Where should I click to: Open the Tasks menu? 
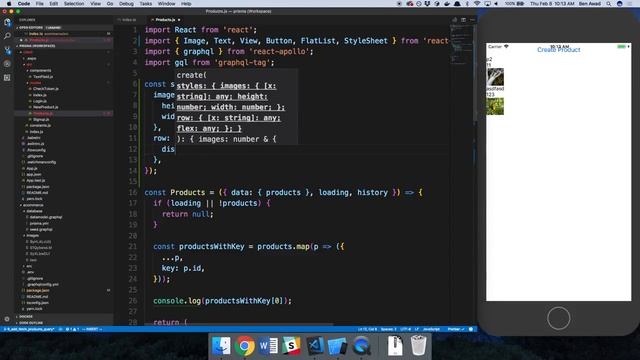pos(146,3)
